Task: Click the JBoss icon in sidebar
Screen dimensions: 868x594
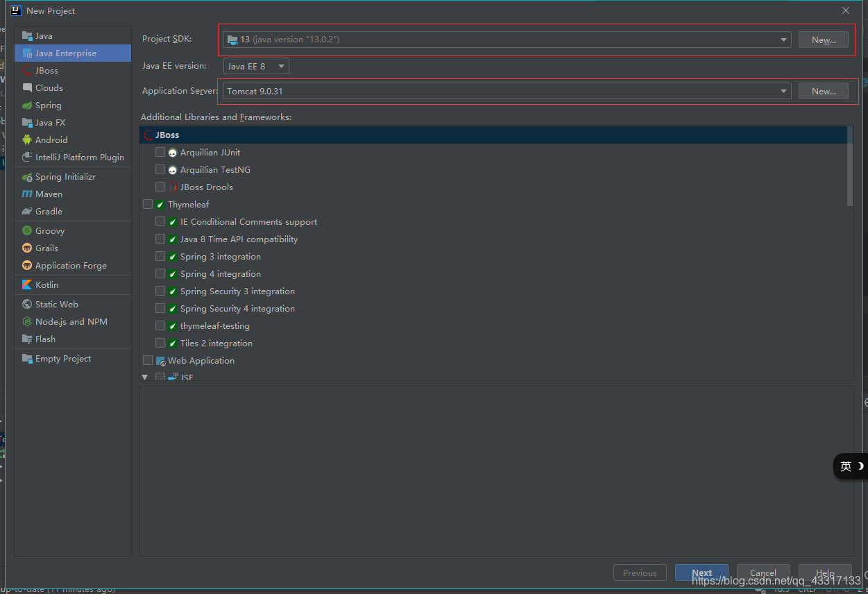Action: [x=27, y=71]
